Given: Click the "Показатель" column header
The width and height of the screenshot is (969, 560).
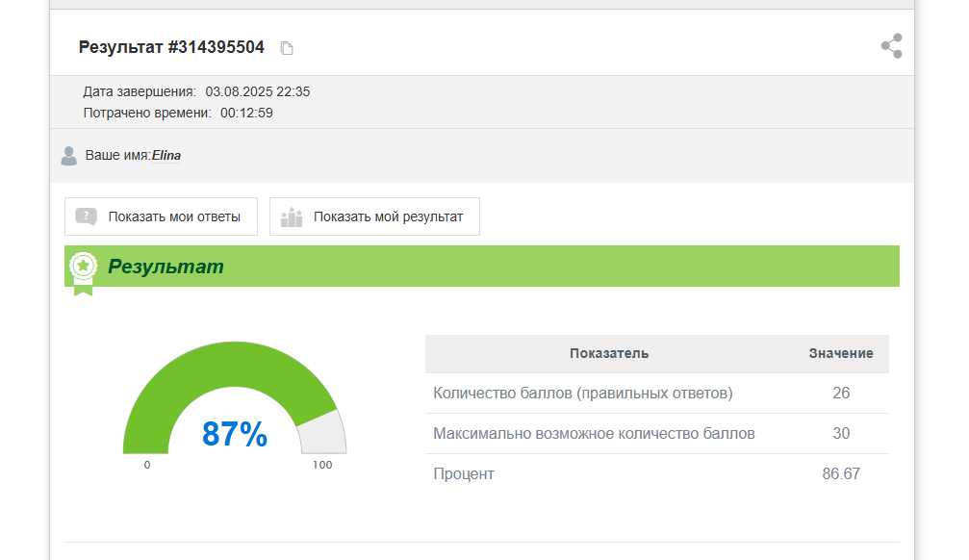Looking at the screenshot, I should coord(609,353).
